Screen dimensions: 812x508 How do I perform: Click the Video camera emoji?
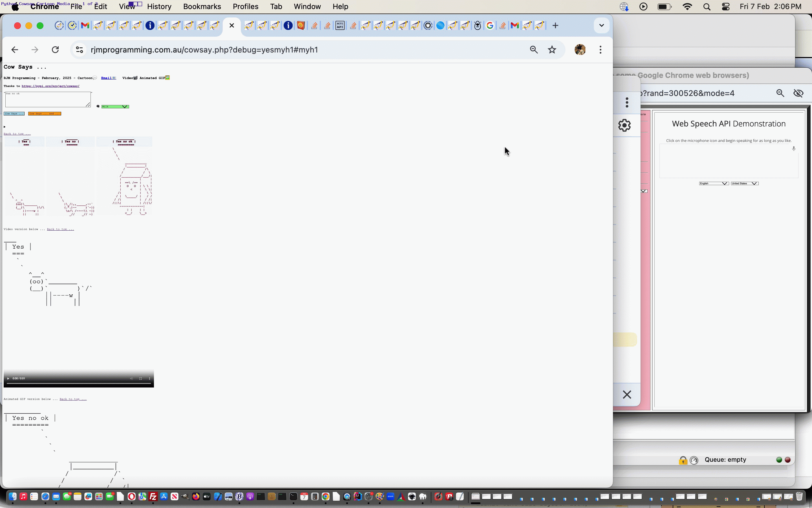tap(136, 78)
